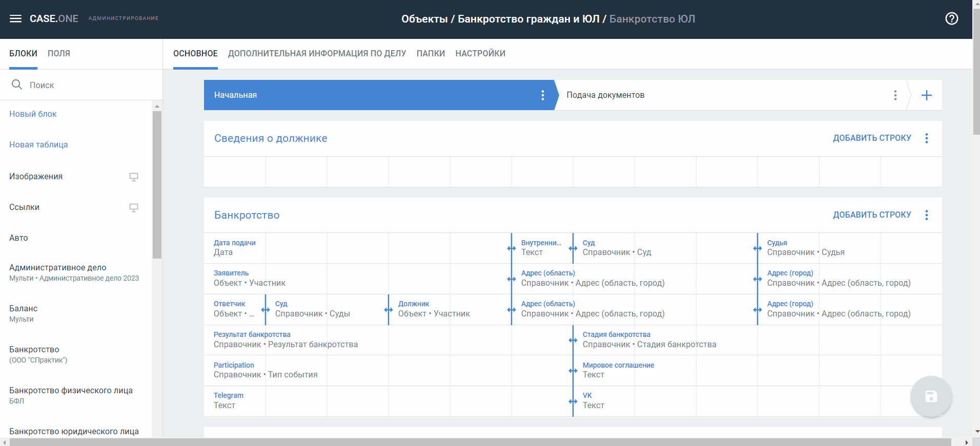980x446 pixels.
Task: Click the Банкротство block title
Action: coord(247,215)
